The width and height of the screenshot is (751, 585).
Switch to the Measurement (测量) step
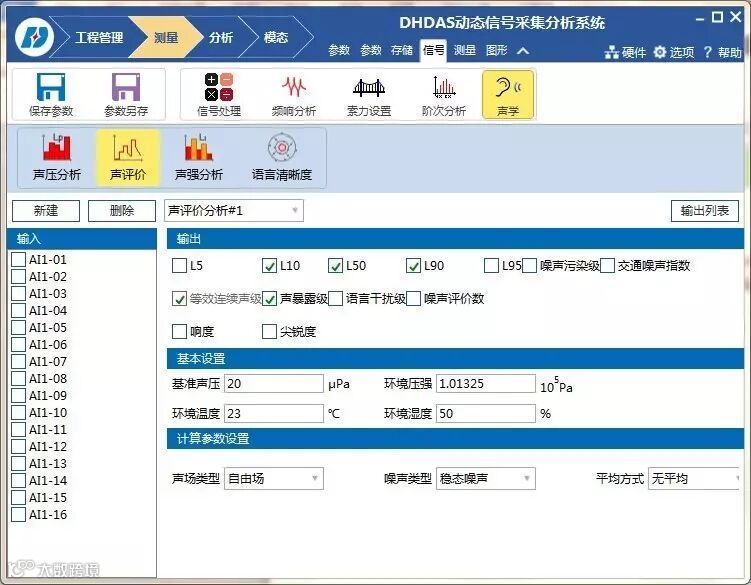[166, 37]
